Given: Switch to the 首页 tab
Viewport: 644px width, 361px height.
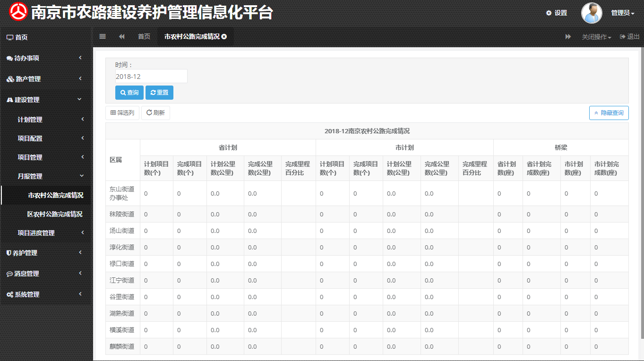Looking at the screenshot, I should pyautogui.click(x=144, y=36).
